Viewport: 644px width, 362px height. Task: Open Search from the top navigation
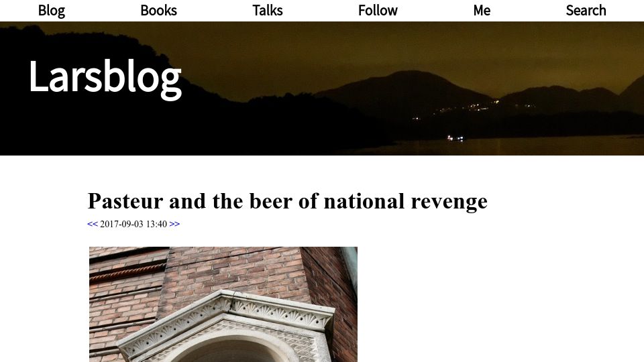pos(586,10)
